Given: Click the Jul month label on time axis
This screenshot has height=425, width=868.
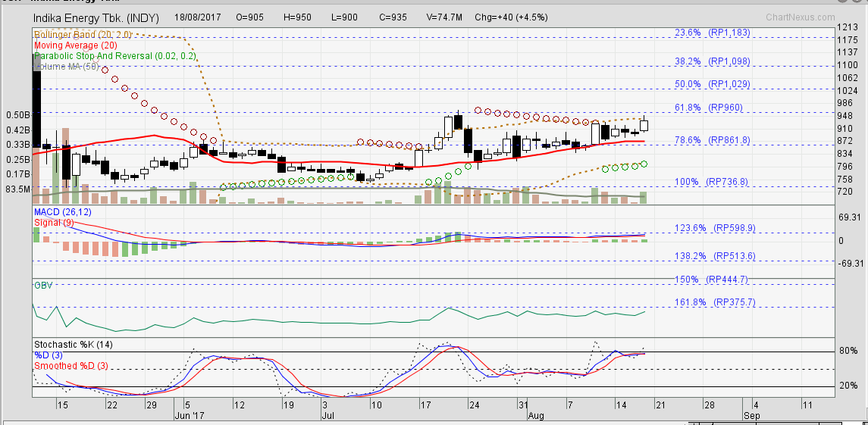Looking at the screenshot, I should [327, 415].
